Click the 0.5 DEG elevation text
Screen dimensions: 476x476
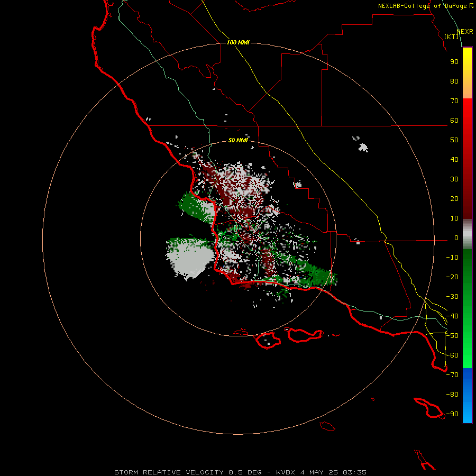click(x=245, y=472)
